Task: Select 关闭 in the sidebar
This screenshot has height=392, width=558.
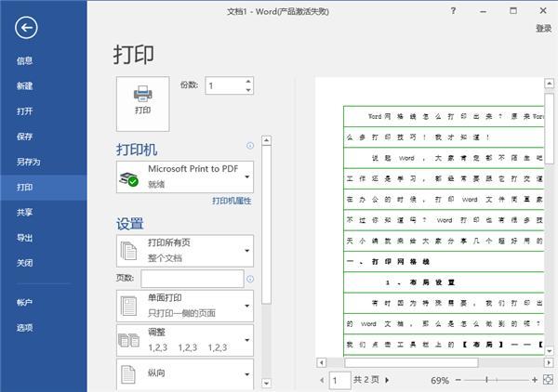Action: coord(24,263)
